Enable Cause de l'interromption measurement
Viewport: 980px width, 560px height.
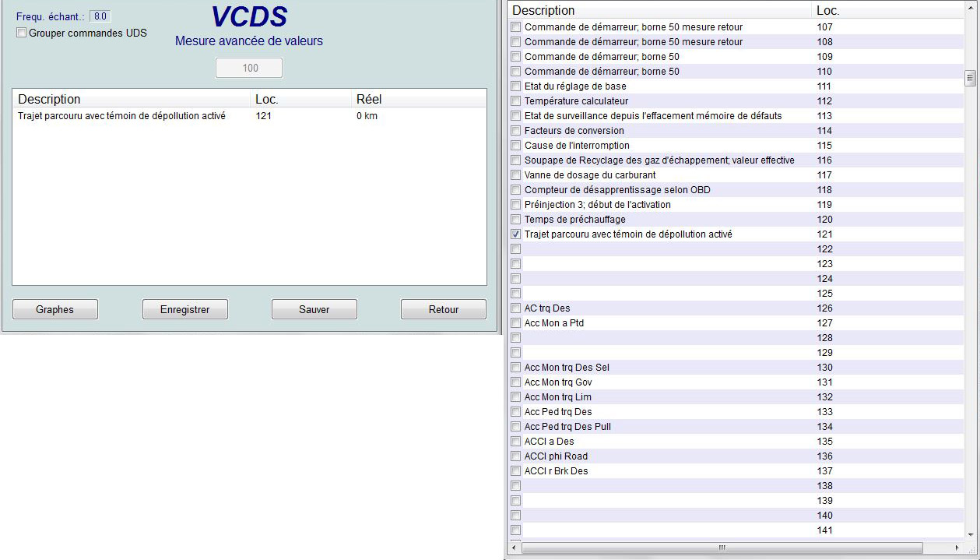(515, 145)
